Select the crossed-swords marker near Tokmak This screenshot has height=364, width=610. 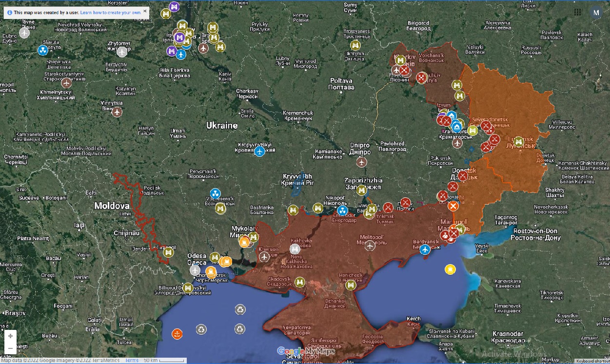point(388,208)
